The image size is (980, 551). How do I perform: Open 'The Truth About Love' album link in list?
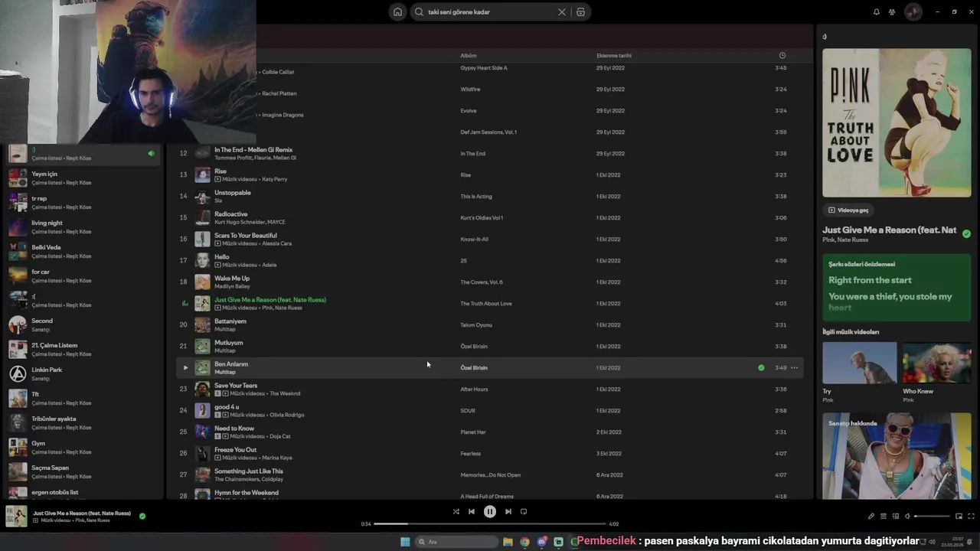486,304
